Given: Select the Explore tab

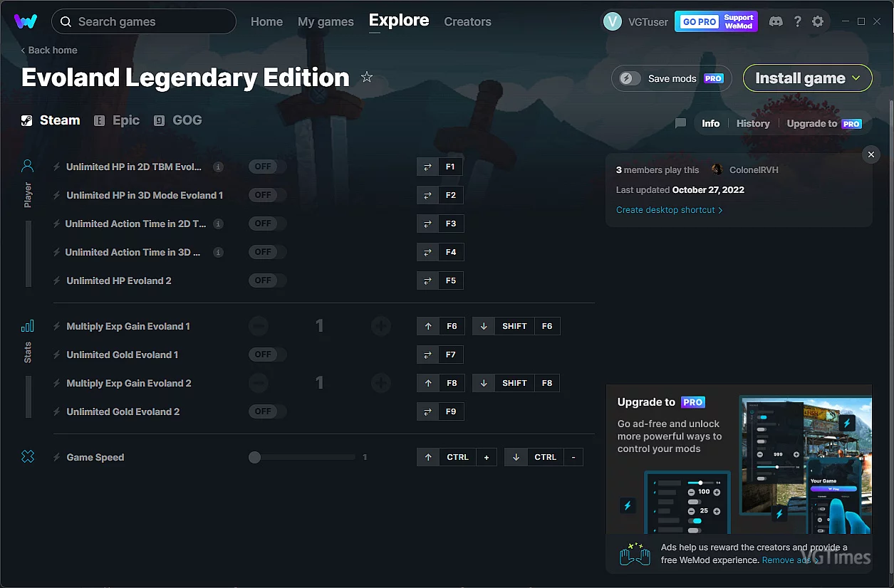Looking at the screenshot, I should (399, 21).
